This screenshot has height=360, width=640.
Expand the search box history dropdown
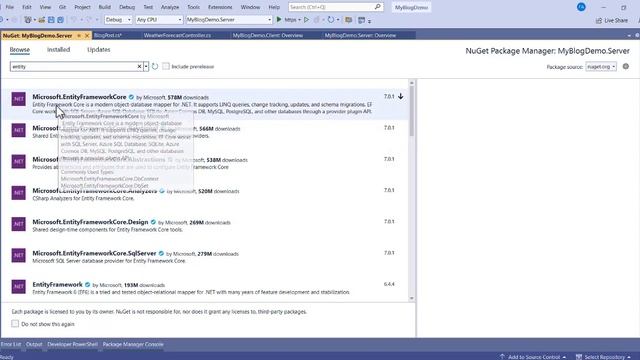146,67
